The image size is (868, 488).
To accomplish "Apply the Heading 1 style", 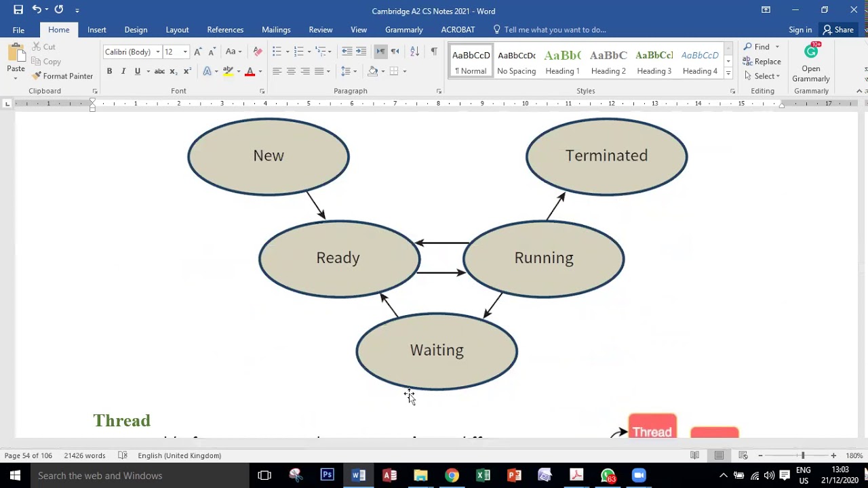I will point(562,62).
